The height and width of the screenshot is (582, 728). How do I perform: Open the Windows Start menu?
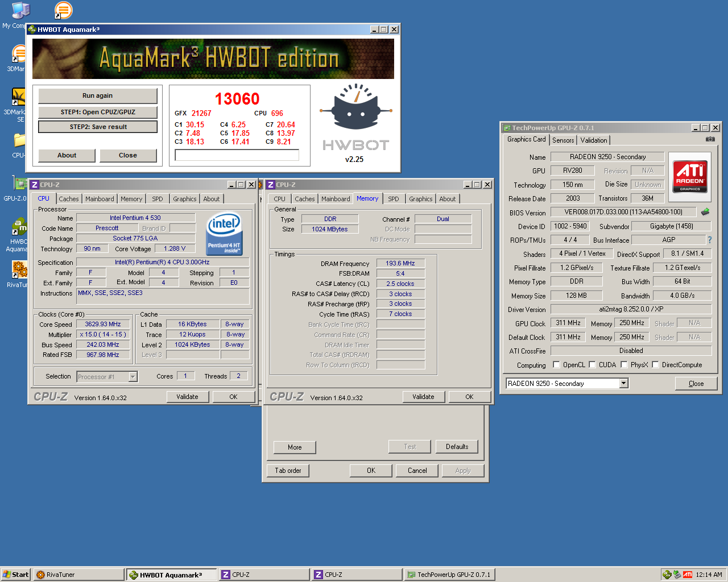click(16, 575)
